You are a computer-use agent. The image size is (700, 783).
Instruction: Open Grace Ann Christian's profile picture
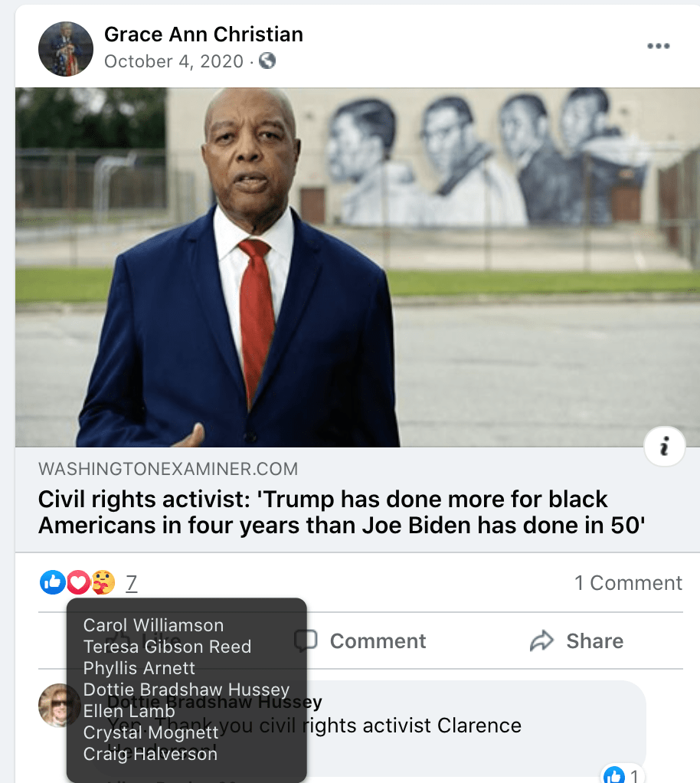[66, 49]
